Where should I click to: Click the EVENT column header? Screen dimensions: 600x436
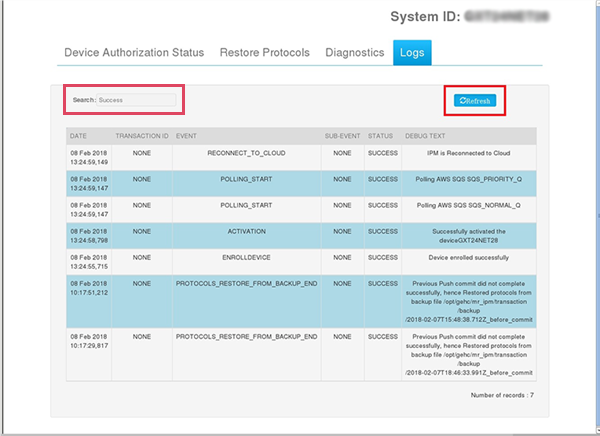pos(186,136)
